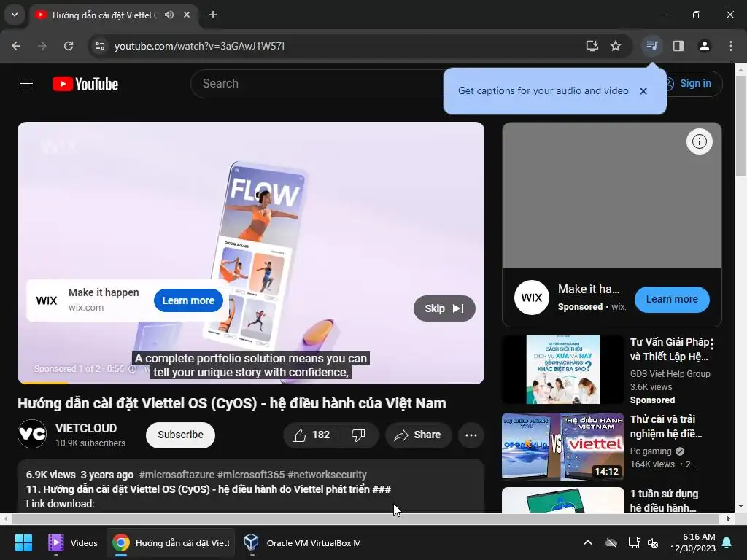Click the install app icon in address bar
The image size is (747, 560).
coord(592,46)
